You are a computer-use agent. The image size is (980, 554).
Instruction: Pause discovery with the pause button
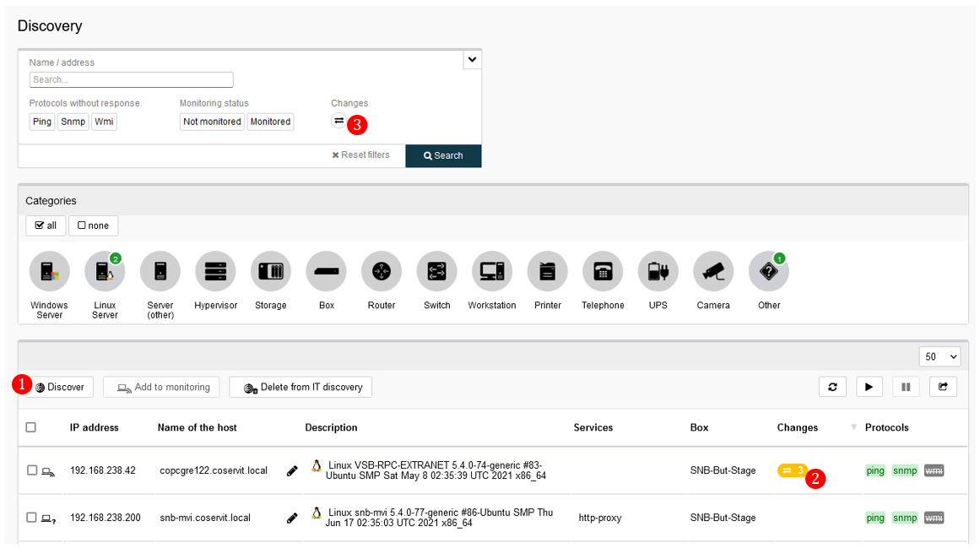click(x=906, y=387)
